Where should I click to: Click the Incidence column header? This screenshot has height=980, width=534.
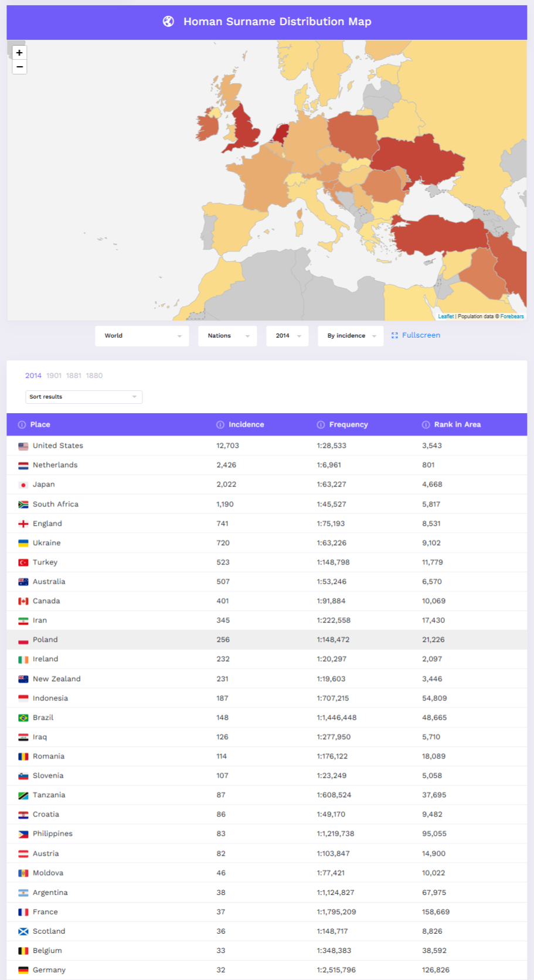[246, 424]
